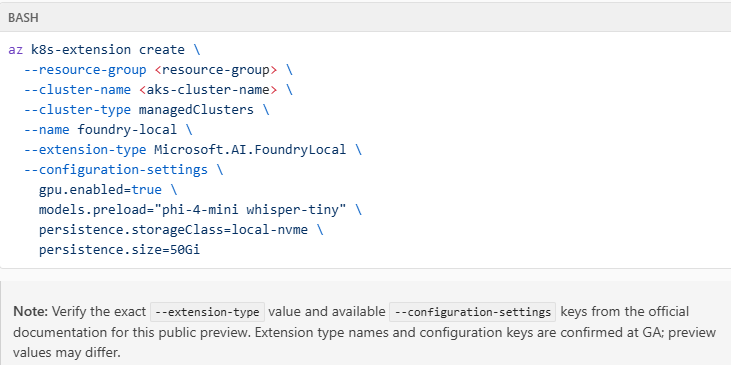Click the inline '--extension-type' code in note
The width and height of the screenshot is (731, 365).
point(207,312)
